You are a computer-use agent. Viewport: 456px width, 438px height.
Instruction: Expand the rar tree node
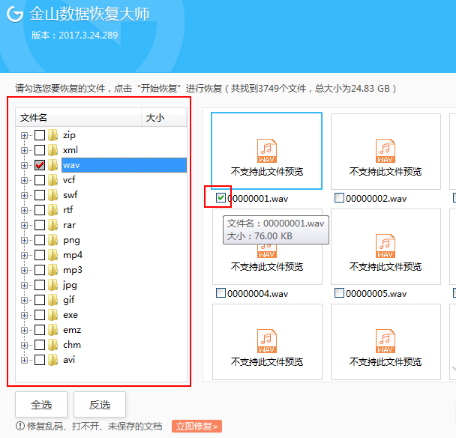[24, 225]
